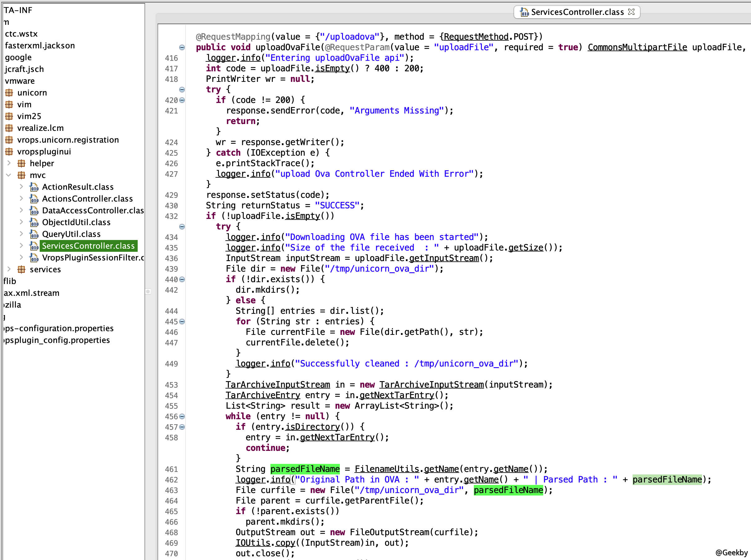This screenshot has height=560, width=751.
Task: Click the helper package icon
Action: (x=21, y=163)
